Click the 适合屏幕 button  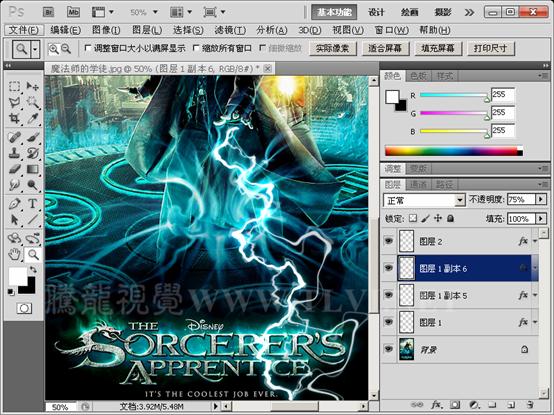pos(385,48)
